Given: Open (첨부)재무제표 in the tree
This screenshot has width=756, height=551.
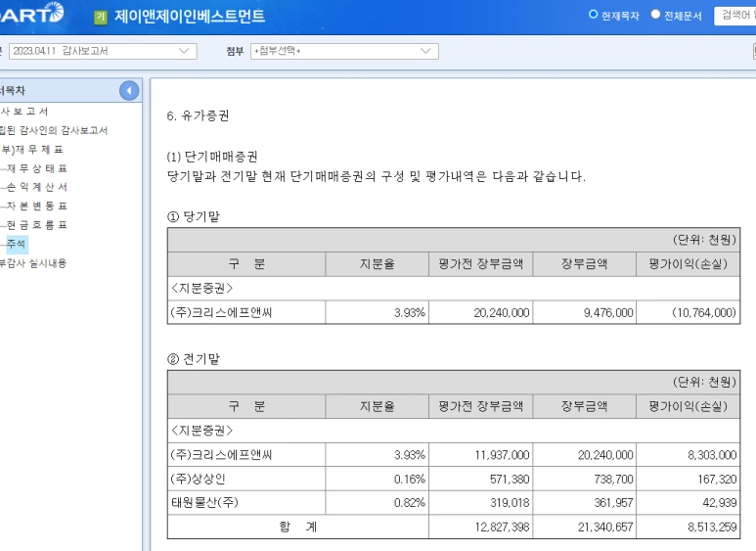Looking at the screenshot, I should click(x=32, y=150).
